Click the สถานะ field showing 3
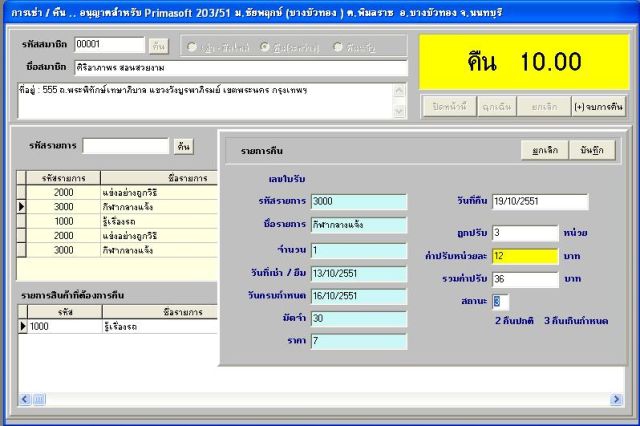This screenshot has width=640, height=426. coord(500,301)
